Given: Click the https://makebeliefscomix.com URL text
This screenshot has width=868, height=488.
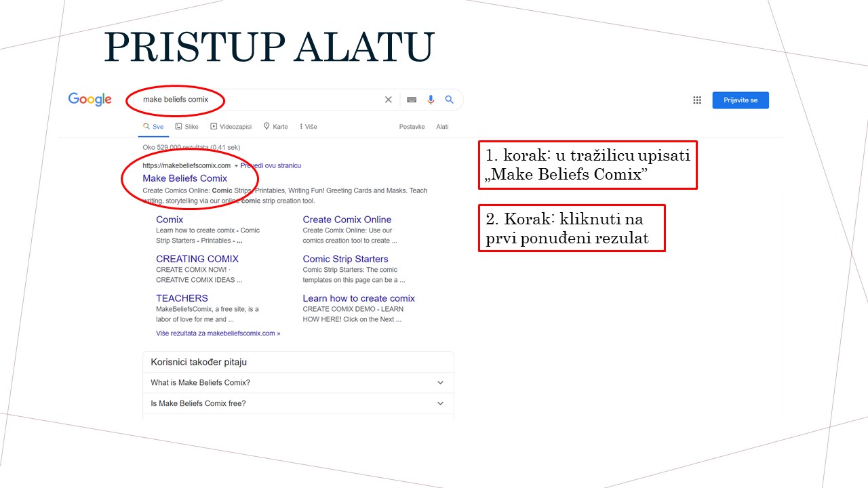Looking at the screenshot, I should point(186,165).
